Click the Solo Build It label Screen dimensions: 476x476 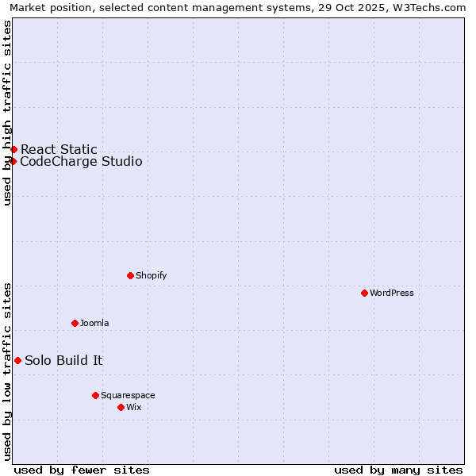(63, 360)
